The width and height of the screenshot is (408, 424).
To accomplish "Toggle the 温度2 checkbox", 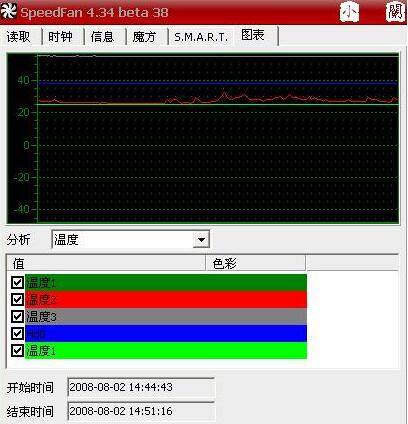I will (x=17, y=299).
